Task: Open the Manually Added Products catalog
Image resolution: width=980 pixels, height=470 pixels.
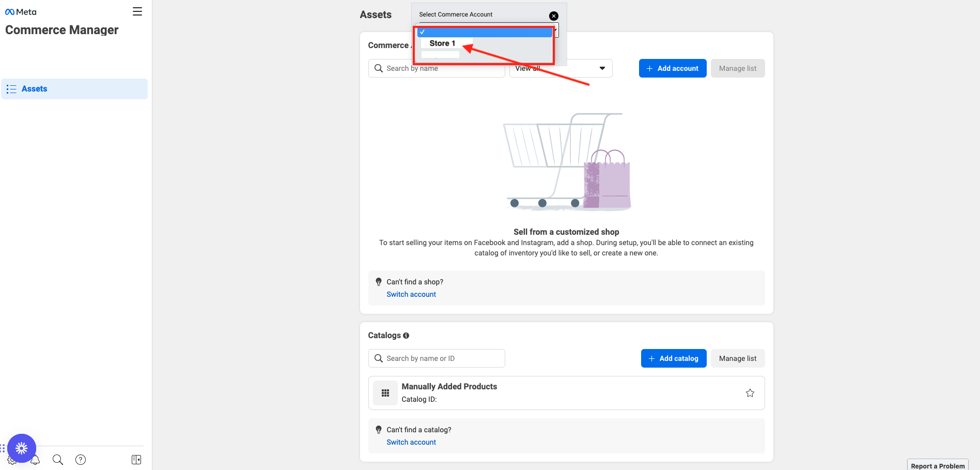Action: (449, 387)
